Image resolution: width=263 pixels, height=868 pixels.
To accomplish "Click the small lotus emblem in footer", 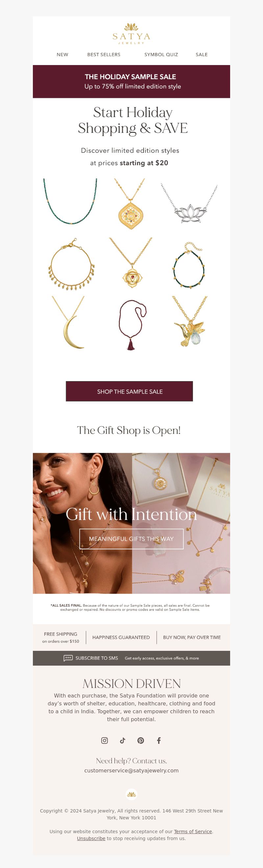I will pyautogui.click(x=131, y=794).
